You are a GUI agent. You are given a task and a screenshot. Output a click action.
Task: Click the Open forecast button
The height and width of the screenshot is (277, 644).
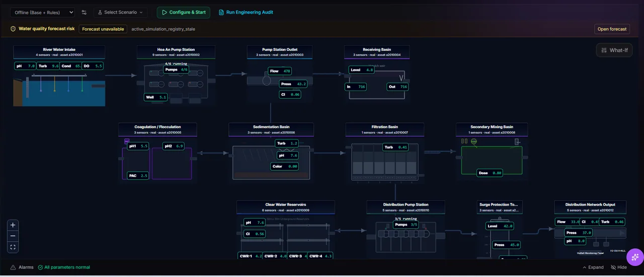tap(612, 29)
